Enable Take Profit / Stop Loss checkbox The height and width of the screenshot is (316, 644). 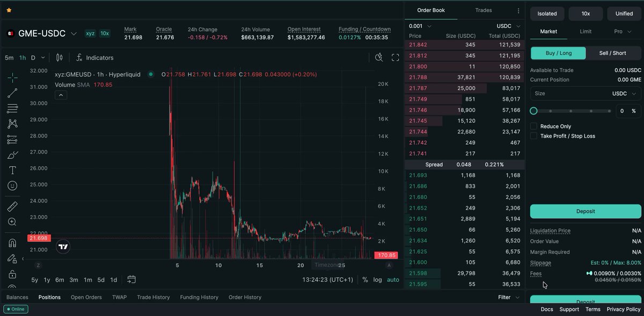(x=533, y=136)
